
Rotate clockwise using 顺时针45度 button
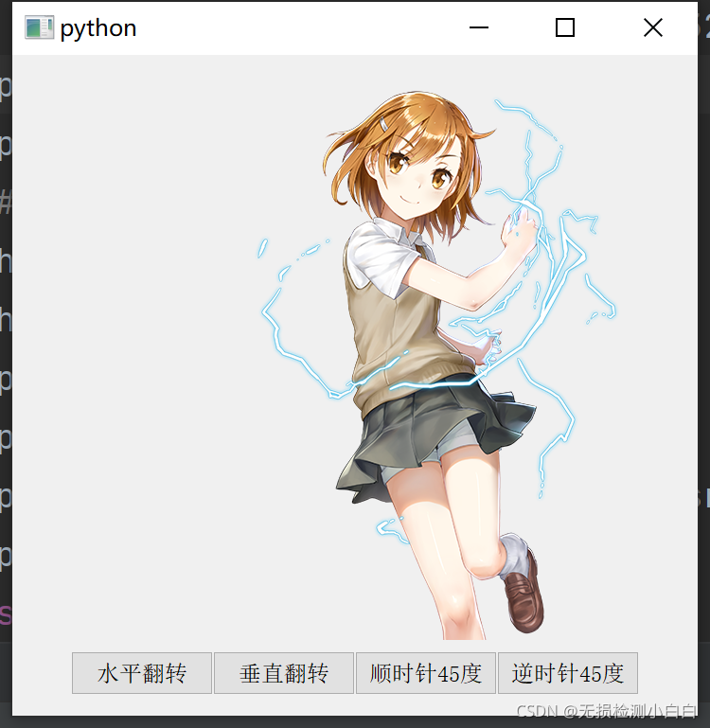(426, 673)
